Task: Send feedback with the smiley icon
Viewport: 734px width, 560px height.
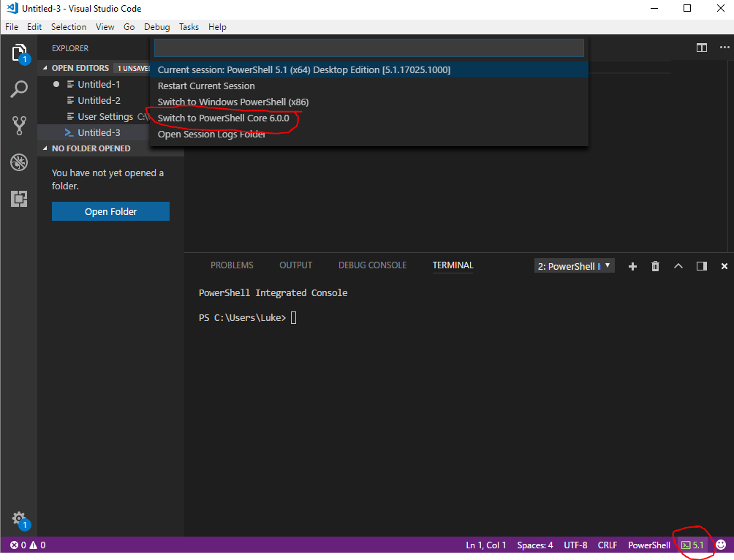Action: tap(721, 545)
